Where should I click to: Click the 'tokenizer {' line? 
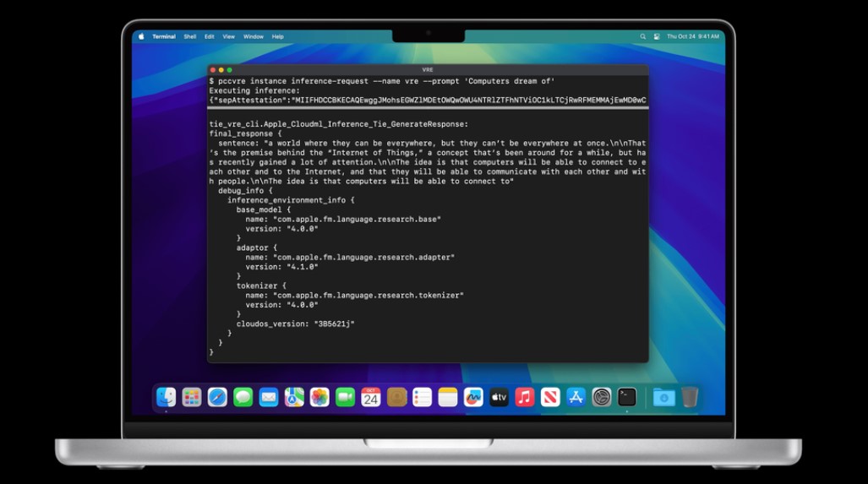coord(260,286)
